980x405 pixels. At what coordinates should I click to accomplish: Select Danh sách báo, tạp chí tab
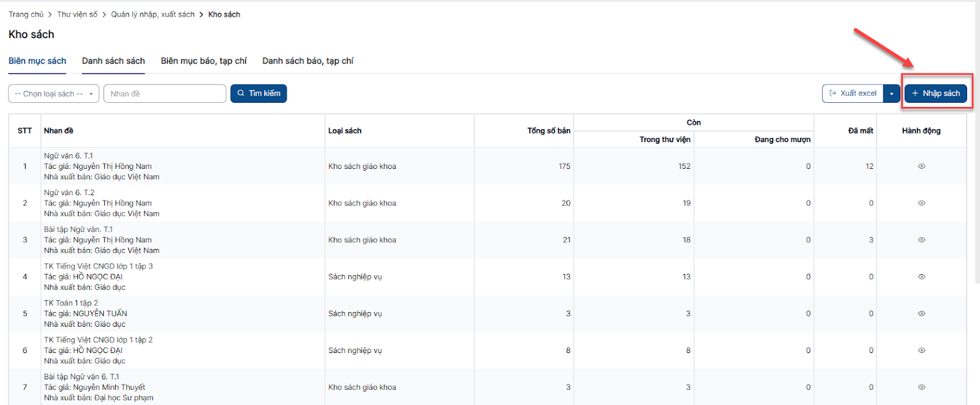tap(307, 61)
